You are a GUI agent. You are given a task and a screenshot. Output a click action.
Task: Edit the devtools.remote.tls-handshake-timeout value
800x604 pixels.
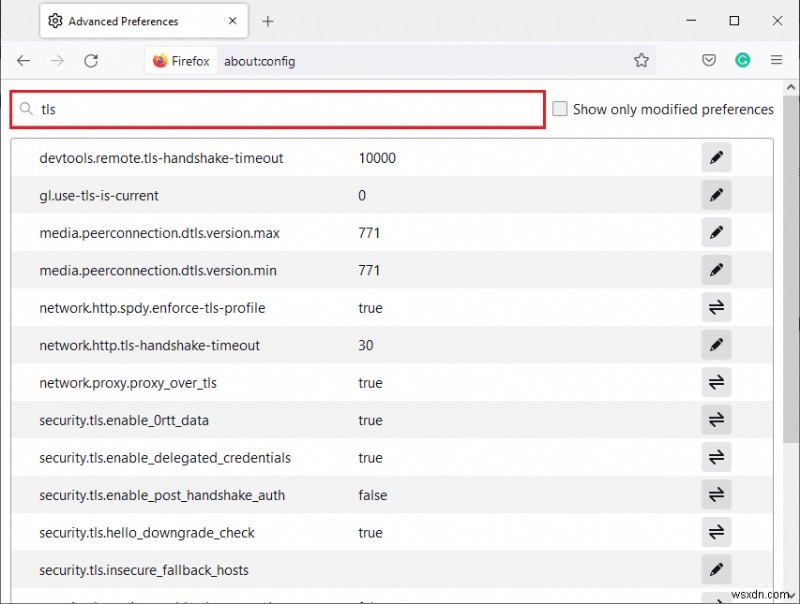pos(716,157)
